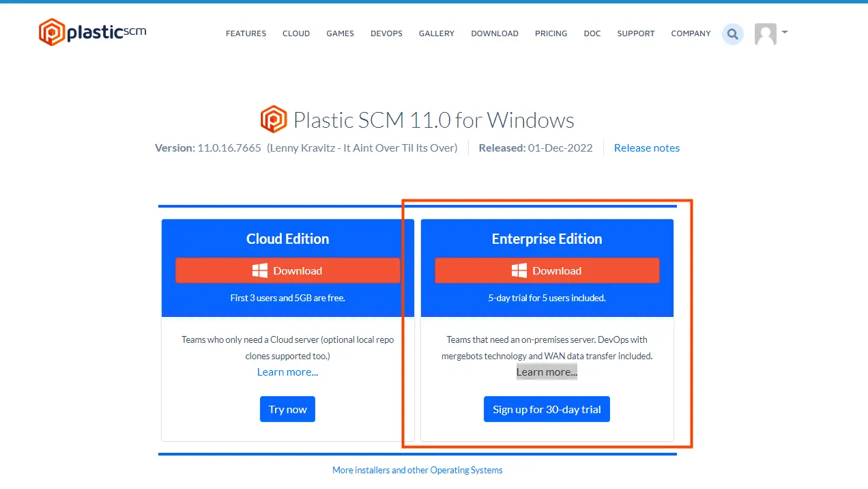Open the Gallery page

[x=437, y=33]
